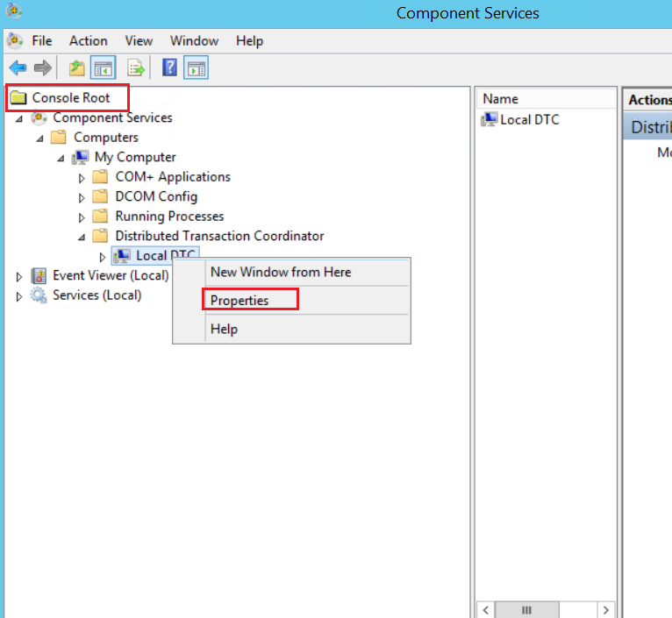Open the File menu
The height and width of the screenshot is (618, 672).
click(x=42, y=40)
